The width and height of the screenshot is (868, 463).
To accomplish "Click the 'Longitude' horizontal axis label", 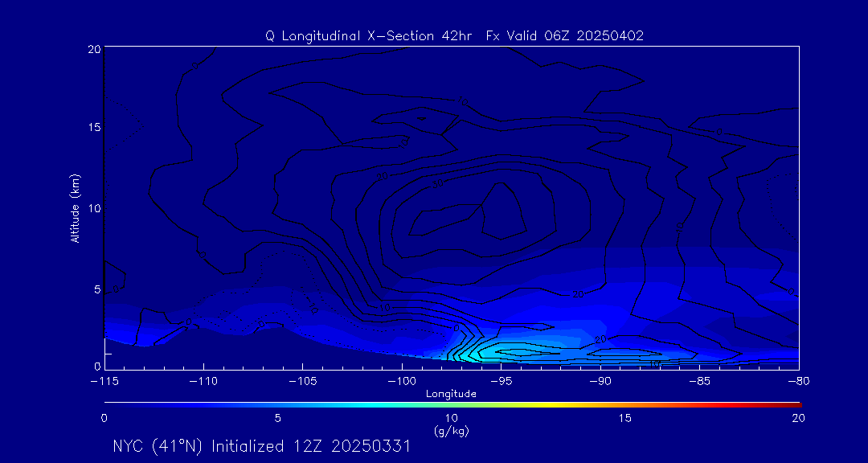I will tap(451, 394).
